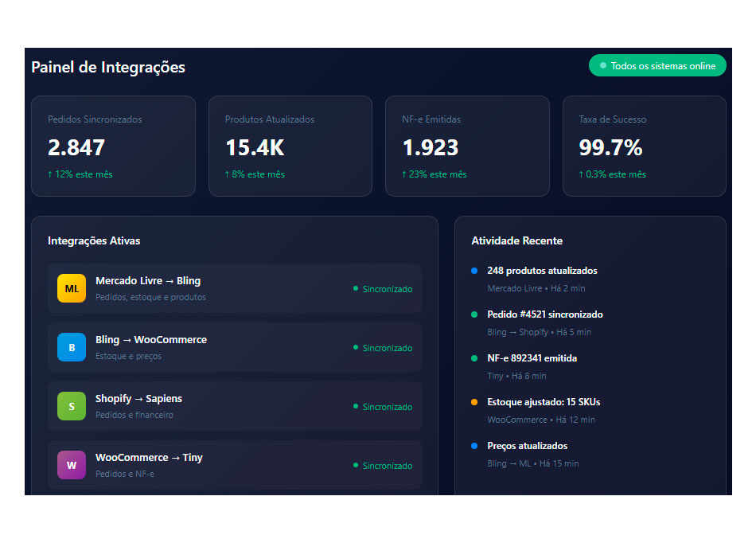This screenshot has width=756, height=543.
Task: Click the blue B Bling icon
Action: pos(72,347)
